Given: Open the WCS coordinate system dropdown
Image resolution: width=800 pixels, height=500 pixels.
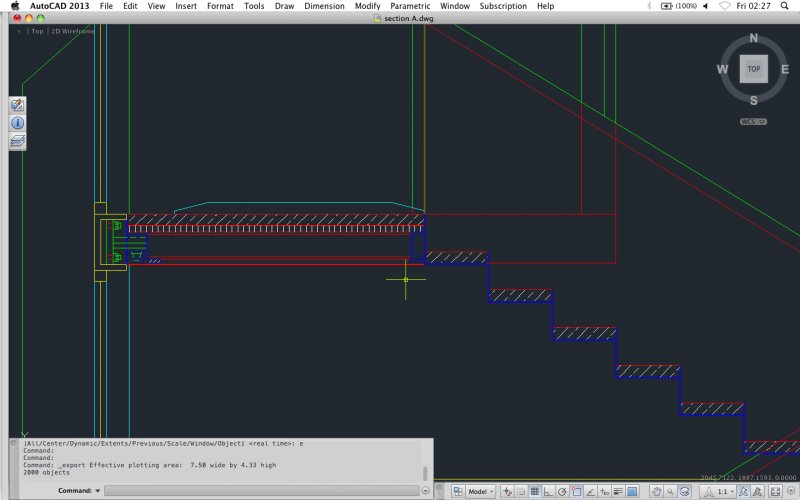Looking at the screenshot, I should pos(753,121).
